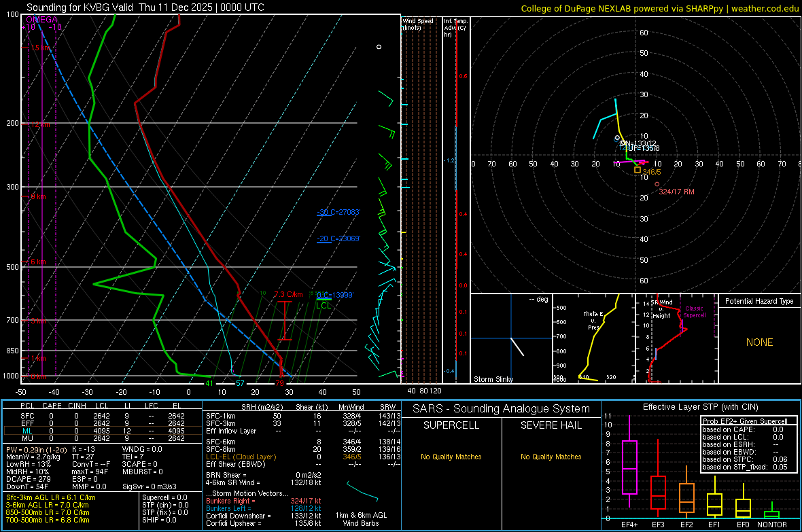This screenshot has height=532, width=802.
Task: Click the Bunkers right-mover red circle on hodograph
Action: pyautogui.click(x=657, y=184)
